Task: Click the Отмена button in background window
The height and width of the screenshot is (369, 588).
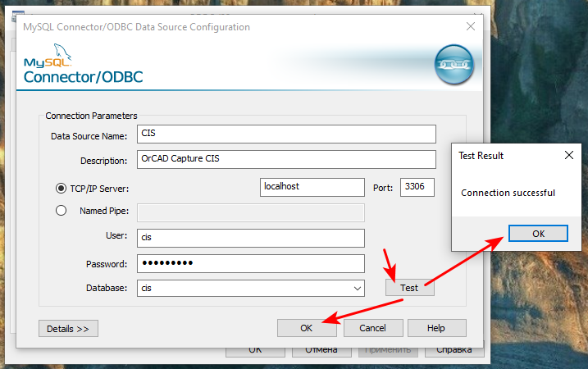Action: pyautogui.click(x=321, y=350)
